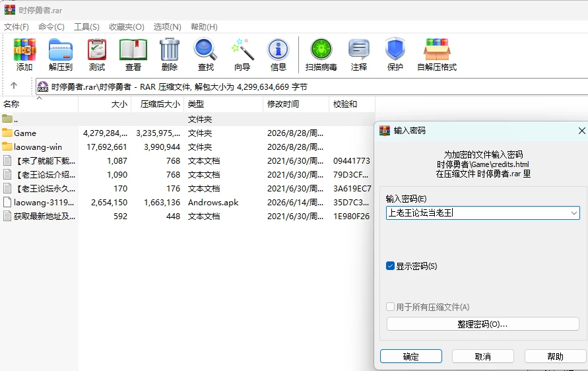
Task: Click the 获取最新地址及 text file icon
Action: [x=7, y=216]
